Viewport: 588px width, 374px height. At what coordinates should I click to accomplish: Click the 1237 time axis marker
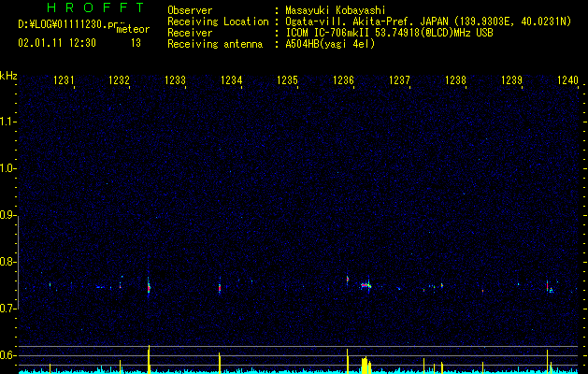(399, 79)
